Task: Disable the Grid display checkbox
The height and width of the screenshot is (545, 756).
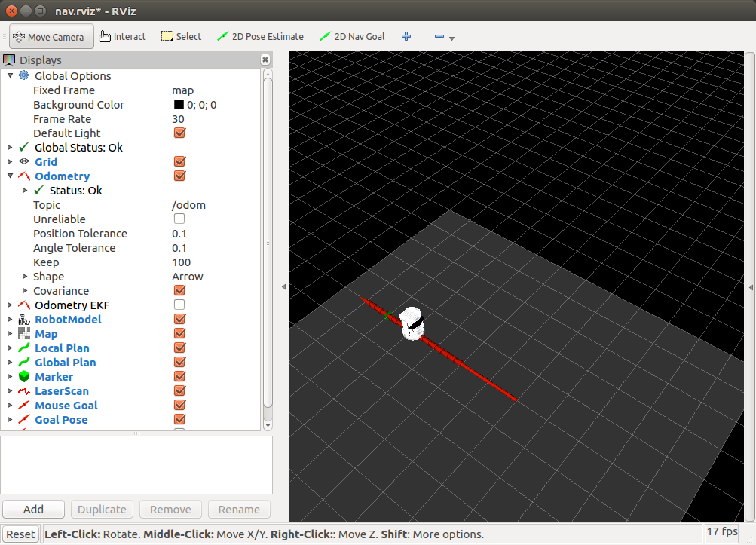Action: click(179, 161)
